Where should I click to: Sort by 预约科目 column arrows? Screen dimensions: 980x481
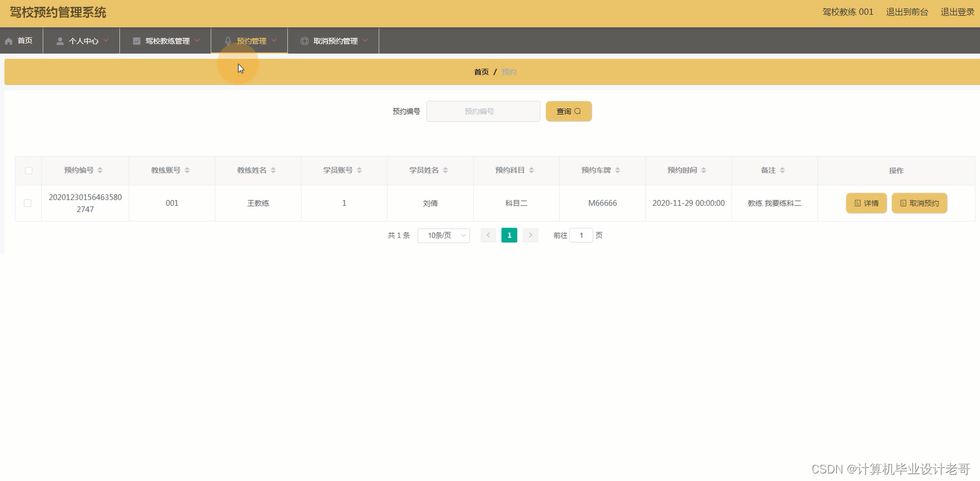[x=532, y=170]
